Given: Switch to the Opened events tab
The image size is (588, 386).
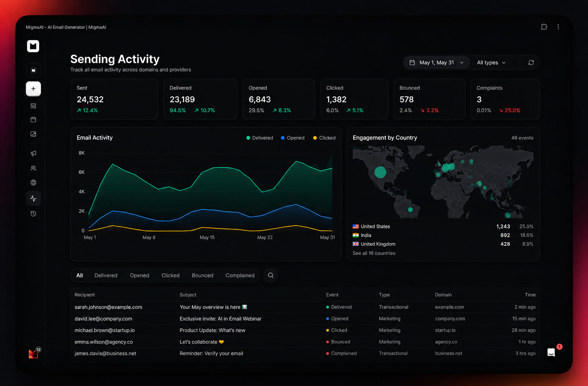Looking at the screenshot, I should point(139,275).
